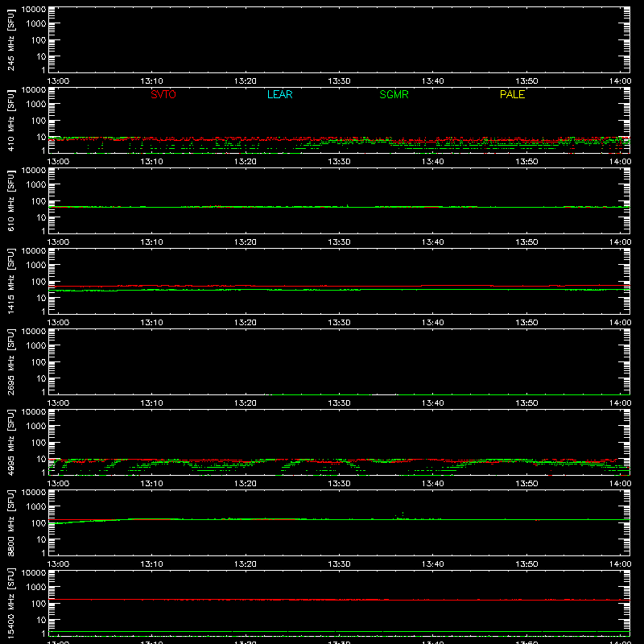This screenshot has width=644, height=644.
Task: Click 13:20 tick label below 610 MHz panel
Action: click(246, 242)
